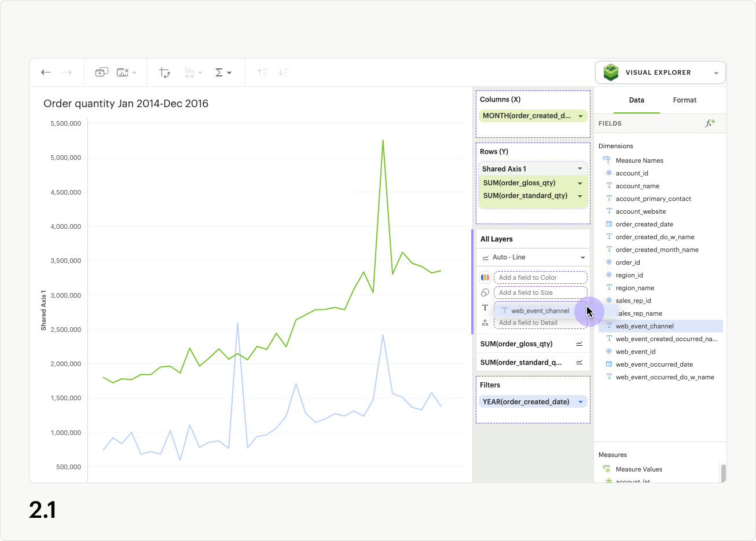Expand the MONTH(order_created_date) pill dropdown
Image resolution: width=756 pixels, height=541 pixels.
tap(581, 116)
